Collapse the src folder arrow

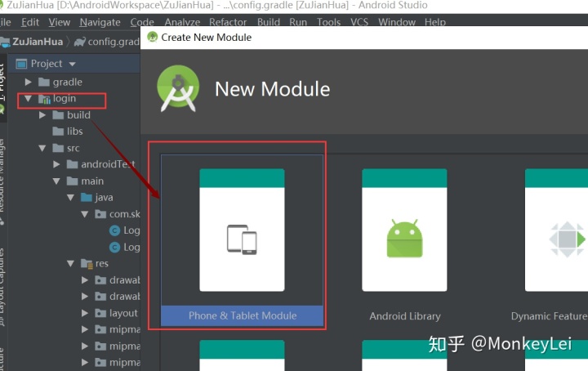tap(42, 148)
